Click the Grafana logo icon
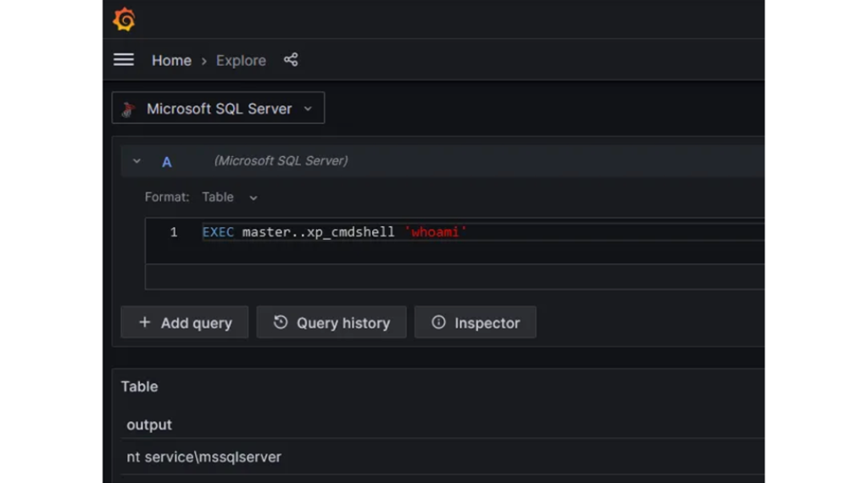This screenshot has width=868, height=483. [124, 19]
